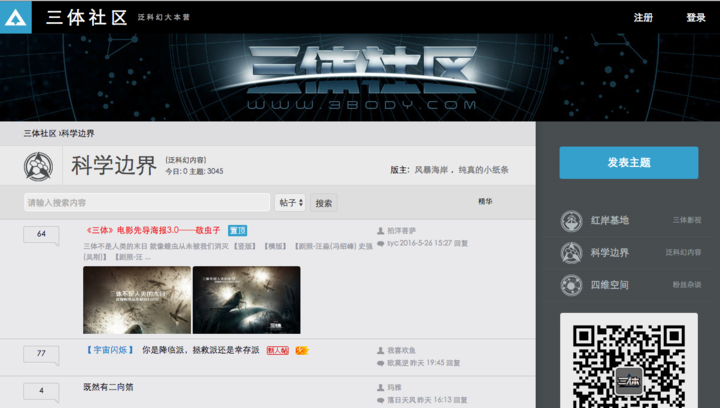Click 登录 to log in
Viewport: 720px width, 408px height.
(x=696, y=17)
